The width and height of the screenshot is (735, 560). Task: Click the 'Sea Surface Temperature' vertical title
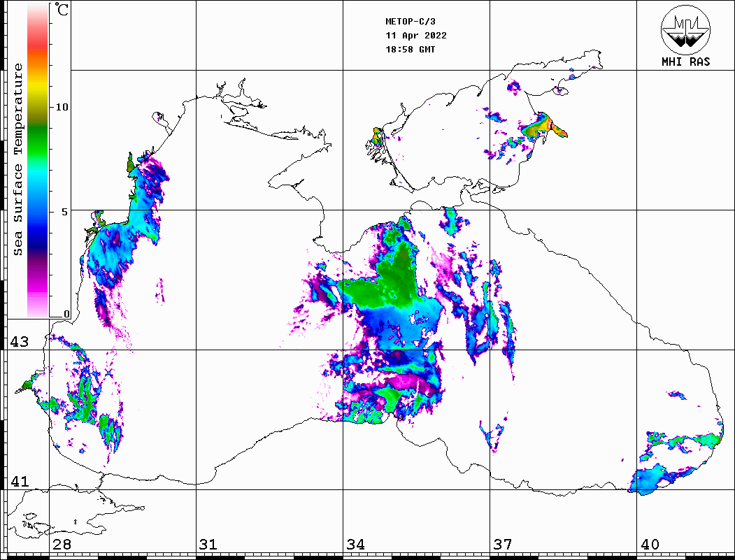click(17, 160)
